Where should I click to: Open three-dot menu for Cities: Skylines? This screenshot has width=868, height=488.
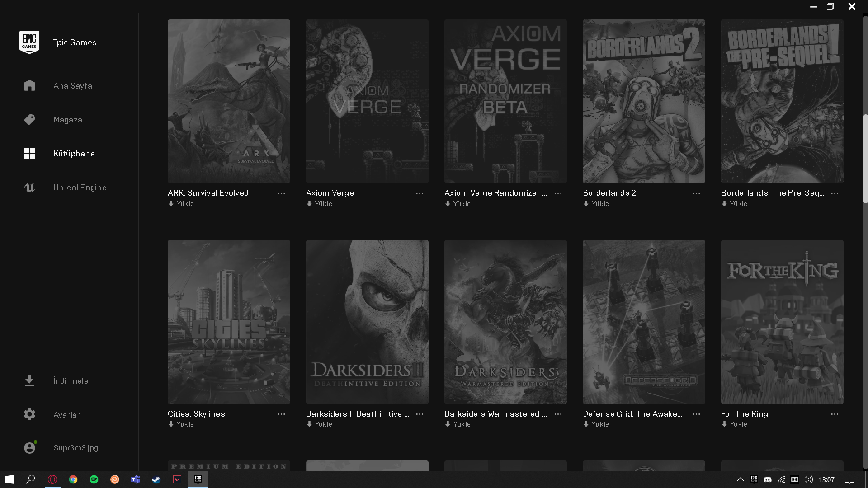tap(281, 414)
